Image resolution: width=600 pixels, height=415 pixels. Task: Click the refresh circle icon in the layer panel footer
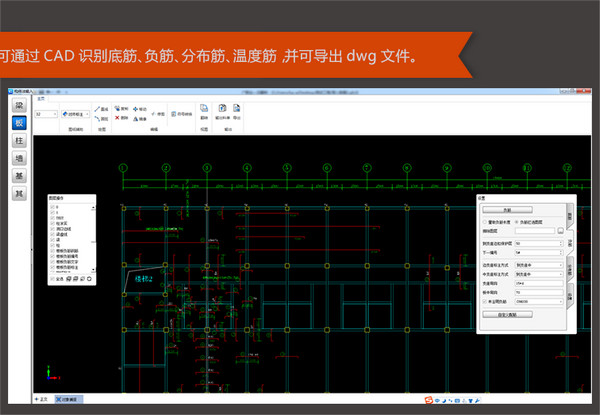(90, 279)
